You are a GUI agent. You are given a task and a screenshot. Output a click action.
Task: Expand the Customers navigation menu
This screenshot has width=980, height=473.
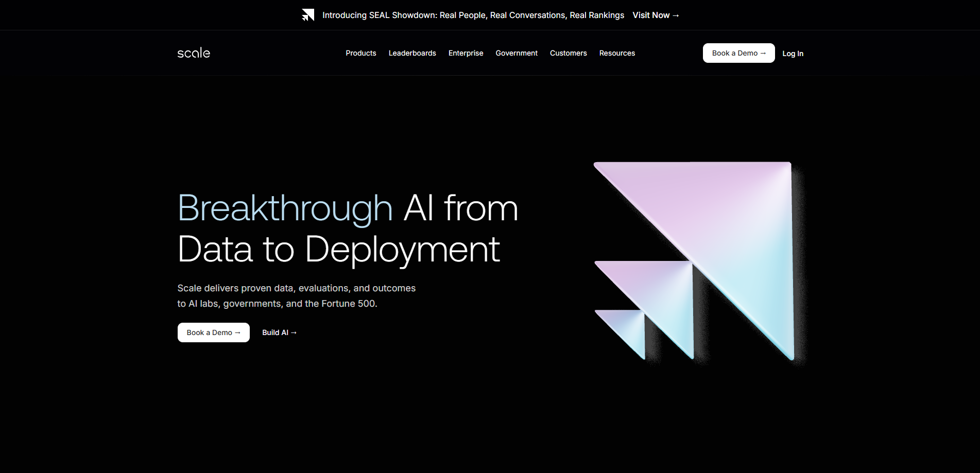coord(568,53)
